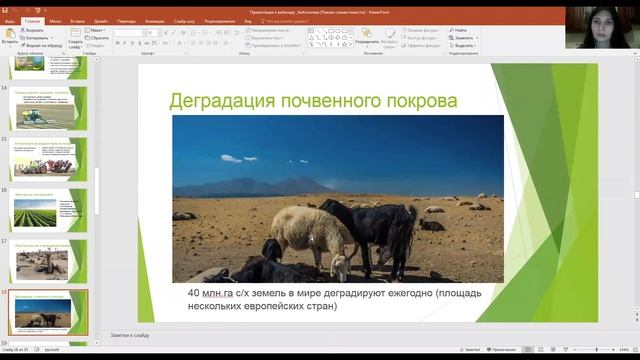Adjust the zoom slider handle in status bar

(x=596, y=350)
